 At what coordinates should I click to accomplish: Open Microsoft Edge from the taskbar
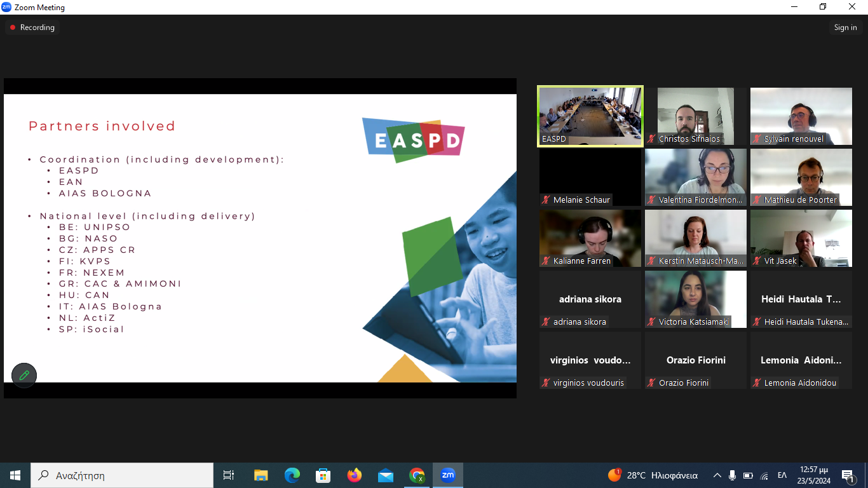coord(292,475)
